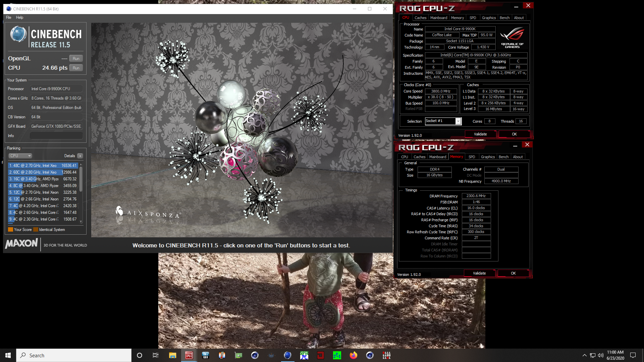Click the Republic of Gamers logo
644x362 pixels.
[512, 37]
